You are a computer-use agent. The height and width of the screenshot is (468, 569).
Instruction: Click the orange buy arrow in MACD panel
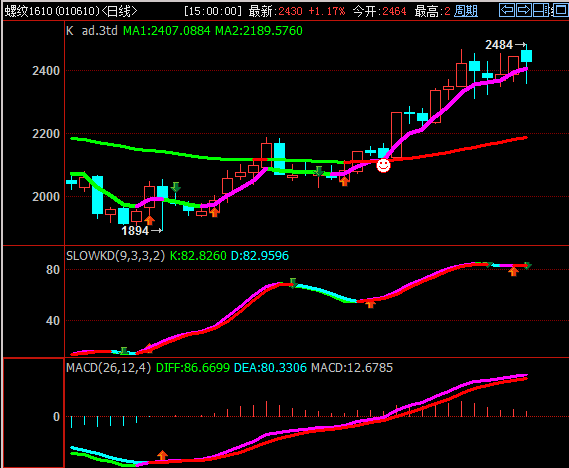pyautogui.click(x=163, y=455)
